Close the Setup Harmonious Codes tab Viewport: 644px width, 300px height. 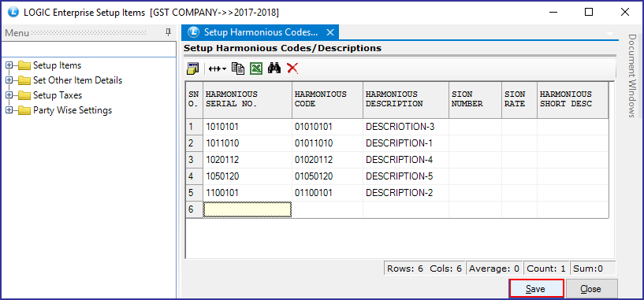click(x=329, y=32)
